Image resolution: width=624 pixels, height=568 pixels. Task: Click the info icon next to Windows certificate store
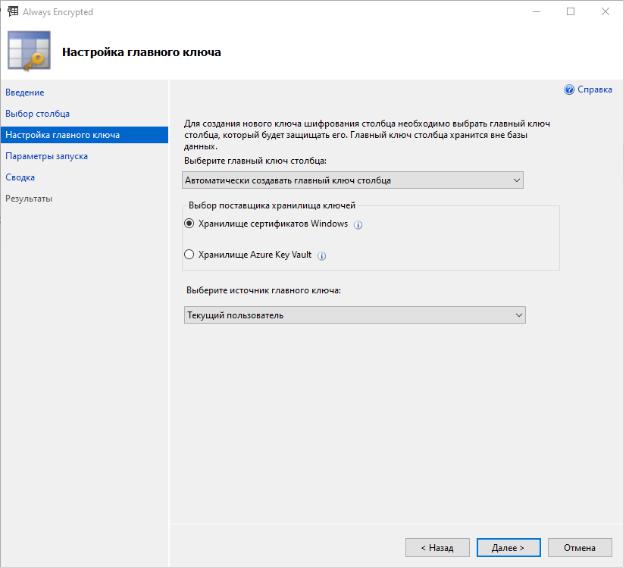358,225
